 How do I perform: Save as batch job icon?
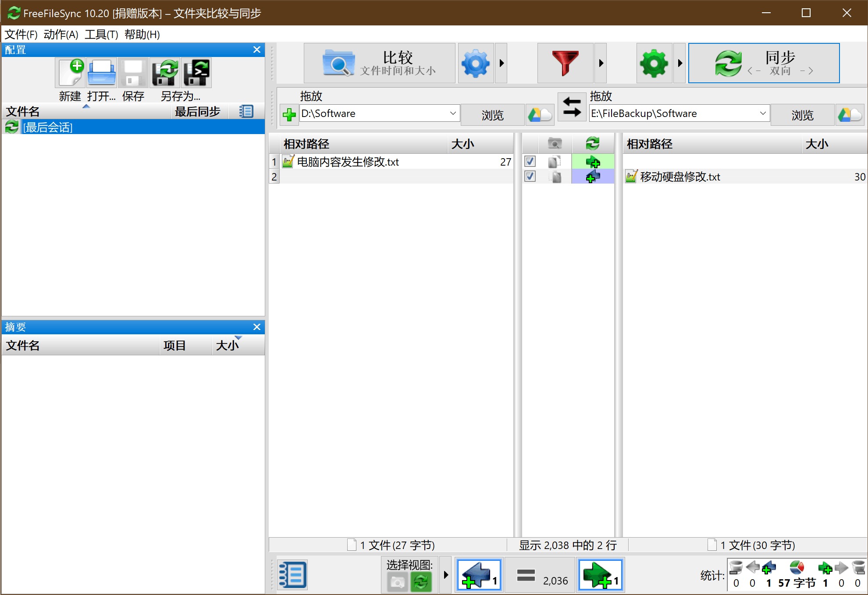[196, 73]
